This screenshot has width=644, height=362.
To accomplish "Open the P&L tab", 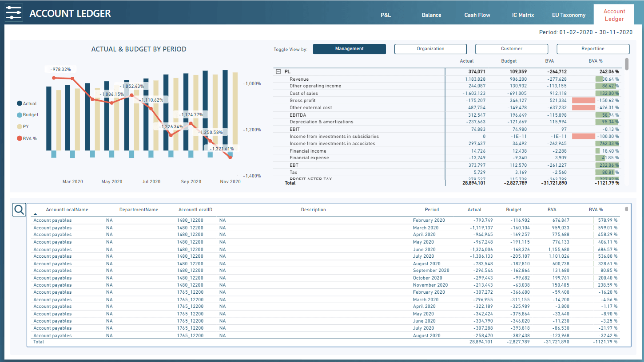I will pos(386,15).
